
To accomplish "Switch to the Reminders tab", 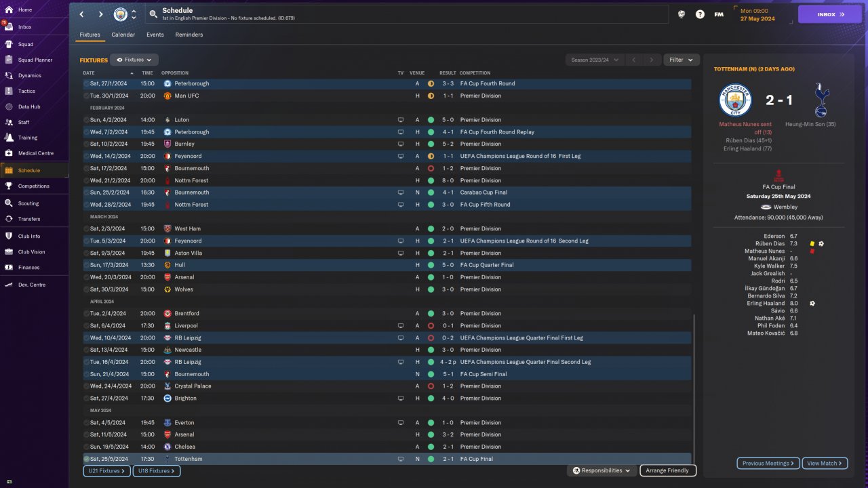I will [189, 35].
